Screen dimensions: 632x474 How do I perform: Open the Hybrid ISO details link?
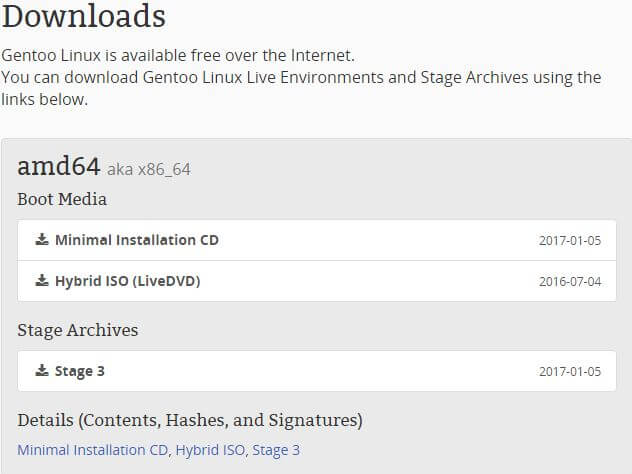point(210,450)
